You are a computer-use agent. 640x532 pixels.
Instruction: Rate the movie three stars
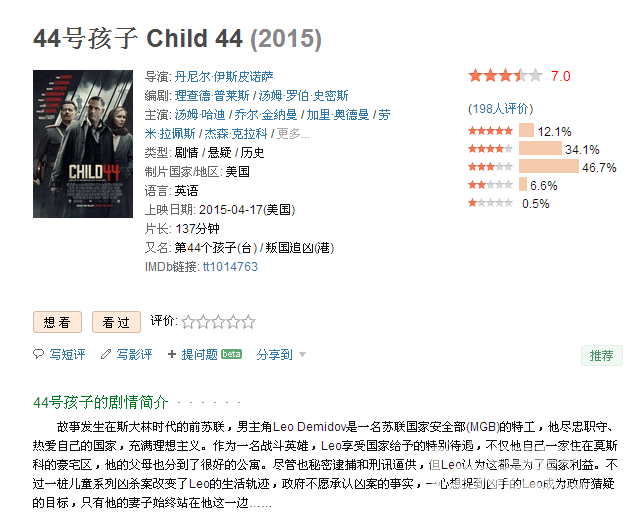coord(218,322)
